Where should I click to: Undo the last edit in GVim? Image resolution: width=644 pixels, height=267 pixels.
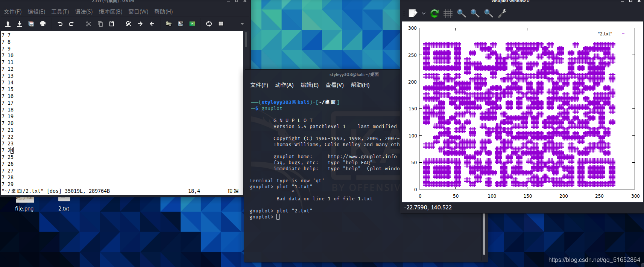pyautogui.click(x=60, y=24)
